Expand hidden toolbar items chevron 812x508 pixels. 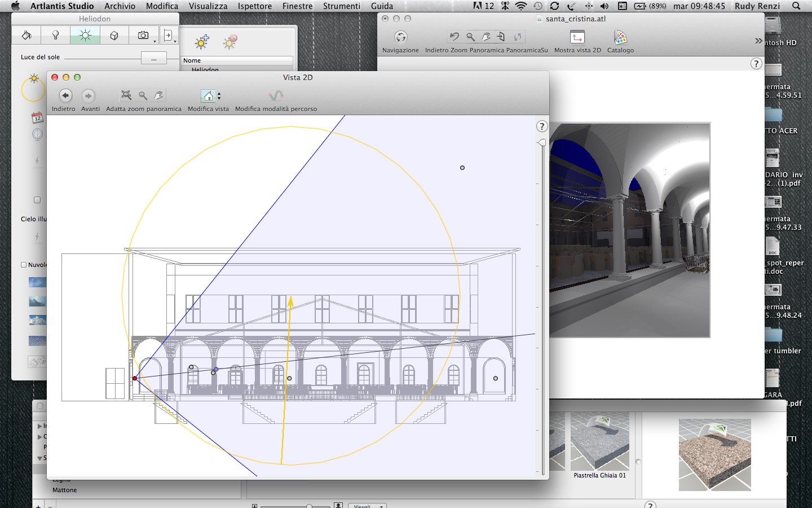pyautogui.click(x=758, y=41)
